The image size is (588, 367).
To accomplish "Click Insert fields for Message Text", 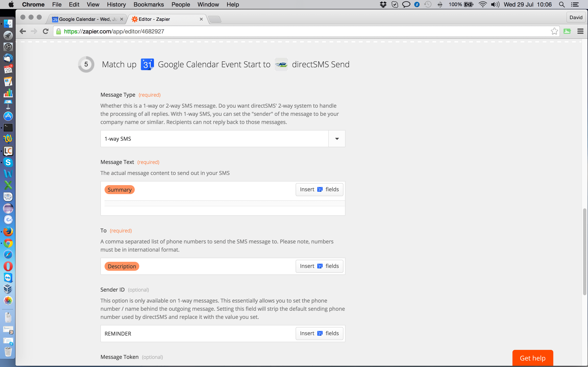I will (319, 189).
